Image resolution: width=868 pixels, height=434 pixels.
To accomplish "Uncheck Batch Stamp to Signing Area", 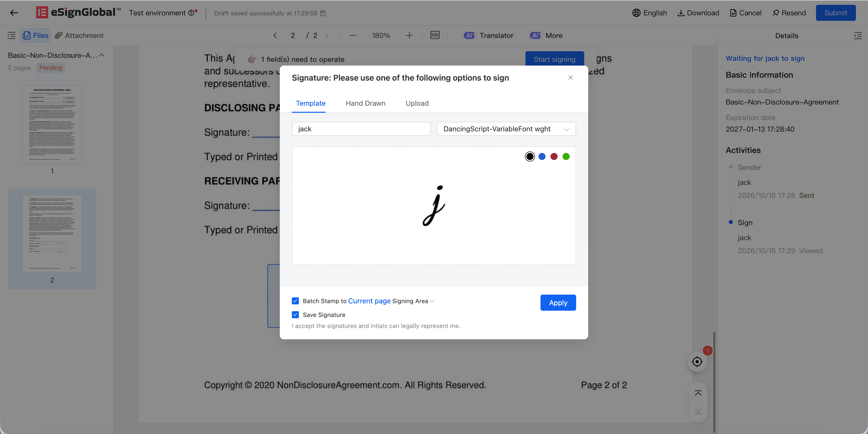I will [295, 301].
